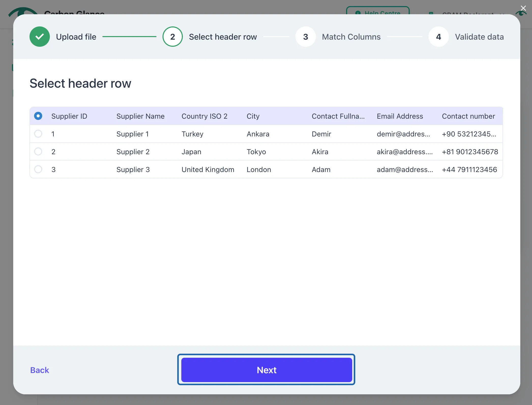Click the Validate data step label
Screen dimensions: 532x405
479,37
